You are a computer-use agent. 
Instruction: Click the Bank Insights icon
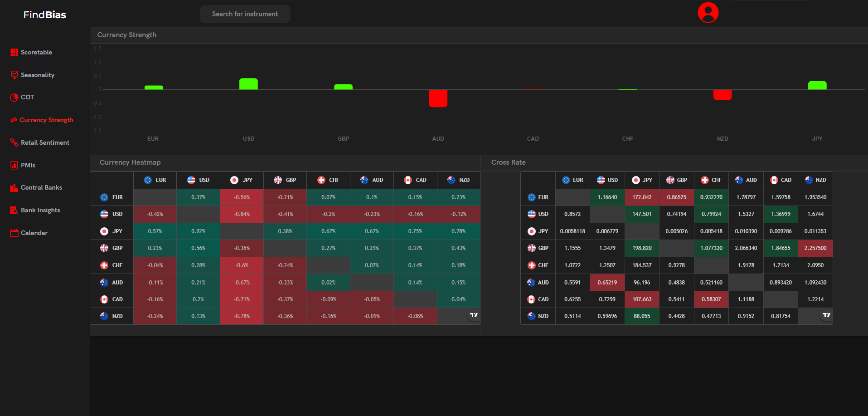click(14, 210)
